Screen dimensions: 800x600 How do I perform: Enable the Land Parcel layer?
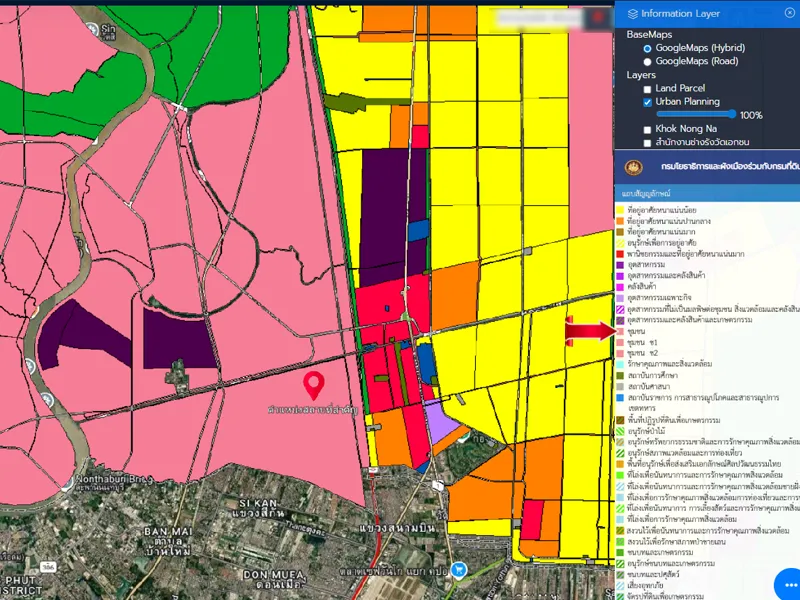(648, 89)
